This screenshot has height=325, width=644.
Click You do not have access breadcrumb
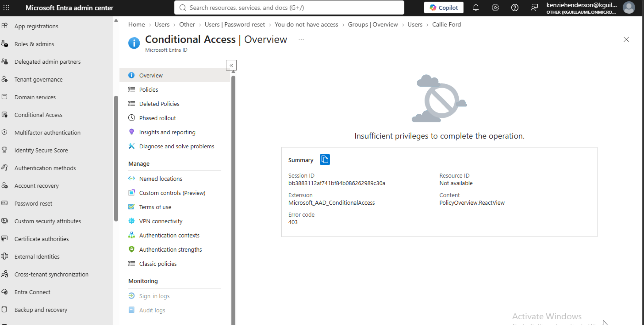(x=306, y=24)
